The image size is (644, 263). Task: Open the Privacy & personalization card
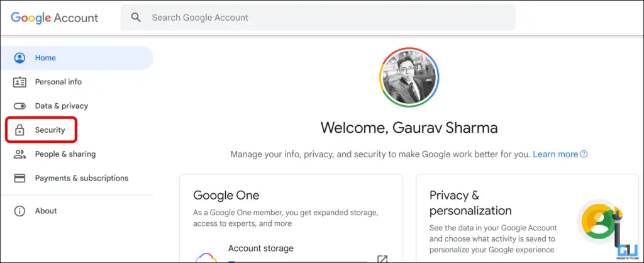[528, 218]
